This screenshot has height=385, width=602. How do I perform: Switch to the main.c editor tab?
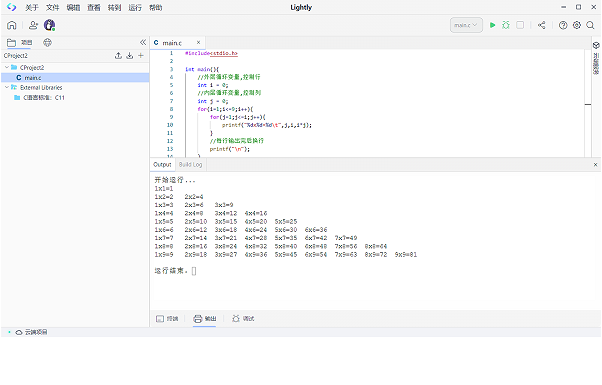click(x=172, y=43)
